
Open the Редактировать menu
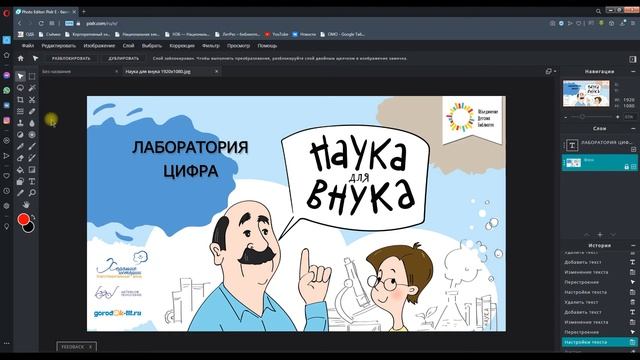pos(58,46)
